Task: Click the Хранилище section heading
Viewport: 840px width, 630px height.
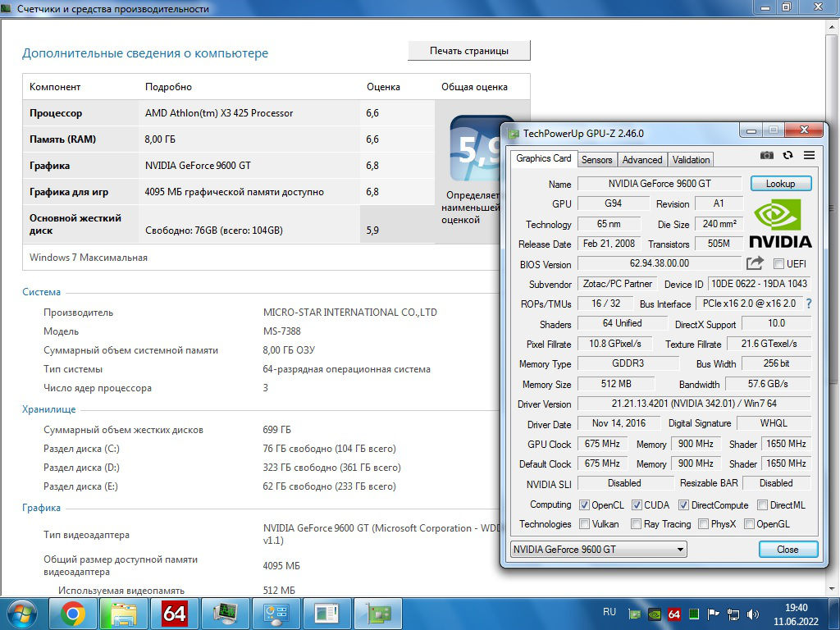Action: click(x=48, y=409)
